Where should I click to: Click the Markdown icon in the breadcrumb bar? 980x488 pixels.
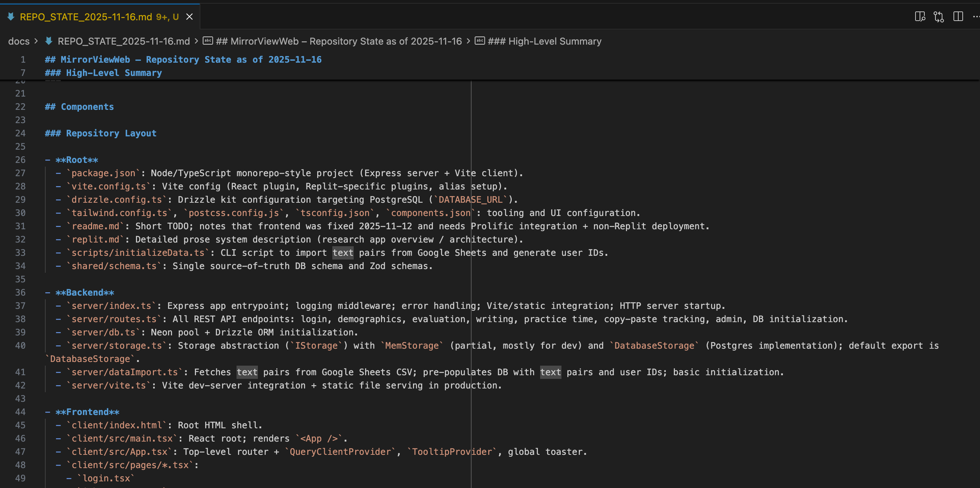[x=49, y=41]
